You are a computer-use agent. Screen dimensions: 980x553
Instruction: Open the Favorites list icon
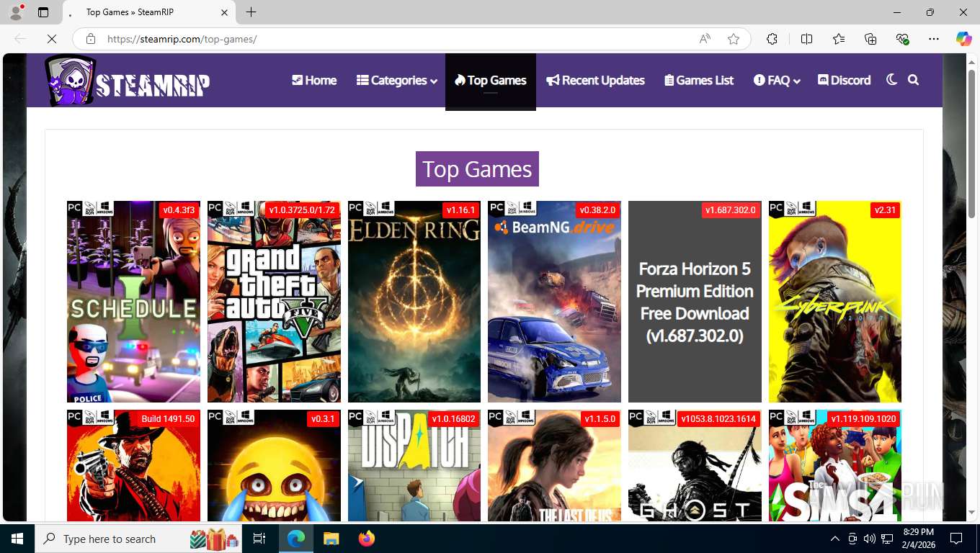pyautogui.click(x=839, y=39)
